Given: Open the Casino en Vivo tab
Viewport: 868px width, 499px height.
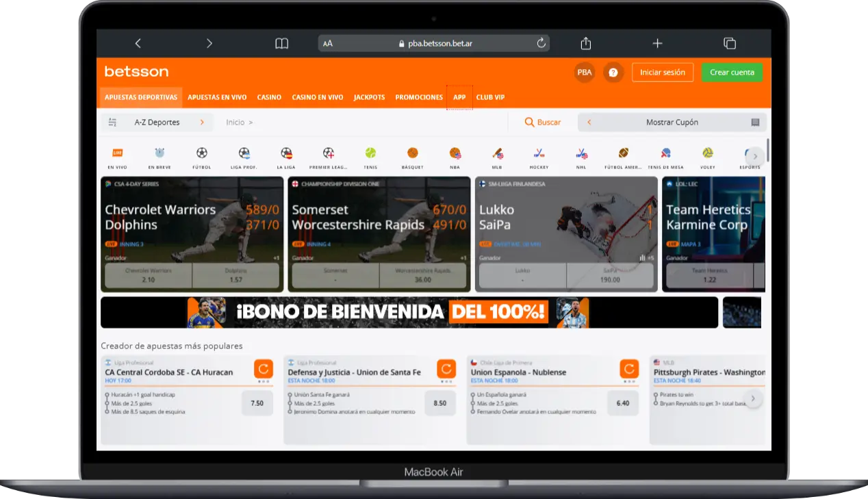Looking at the screenshot, I should pyautogui.click(x=318, y=97).
